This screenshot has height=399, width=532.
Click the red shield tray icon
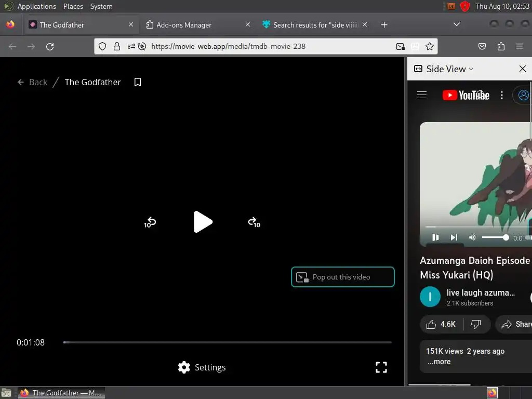(x=465, y=6)
